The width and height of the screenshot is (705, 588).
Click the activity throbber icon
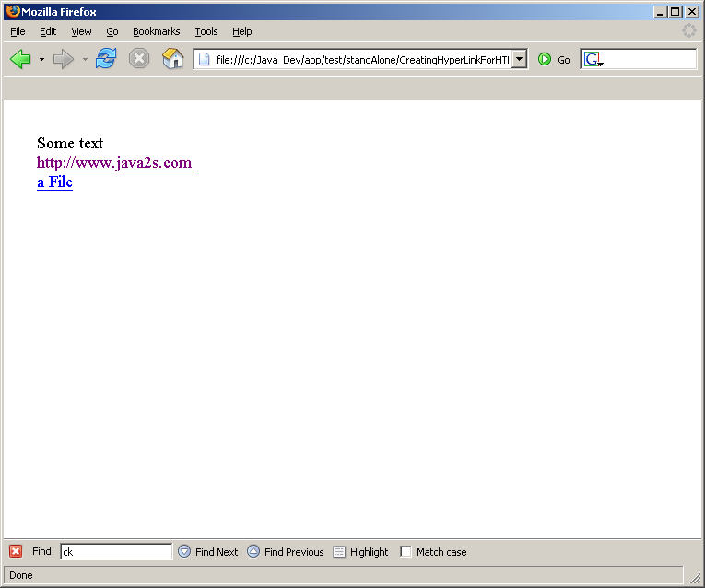coord(688,30)
